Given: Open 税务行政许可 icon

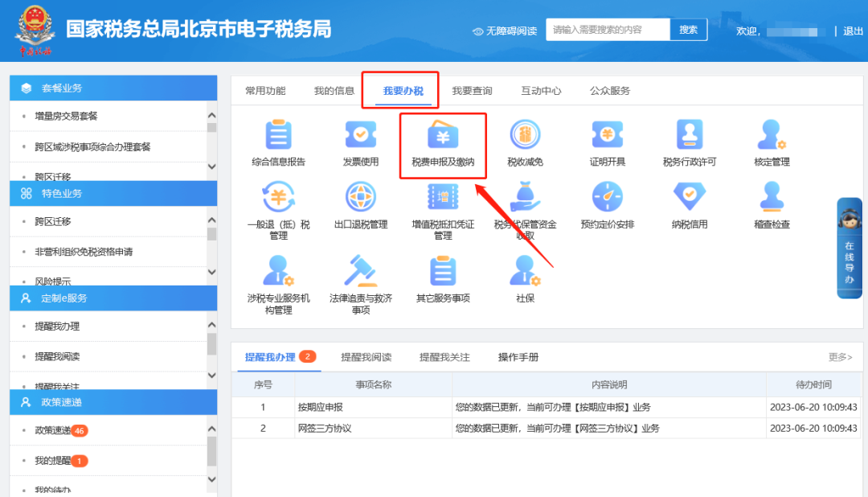Looking at the screenshot, I should [690, 134].
